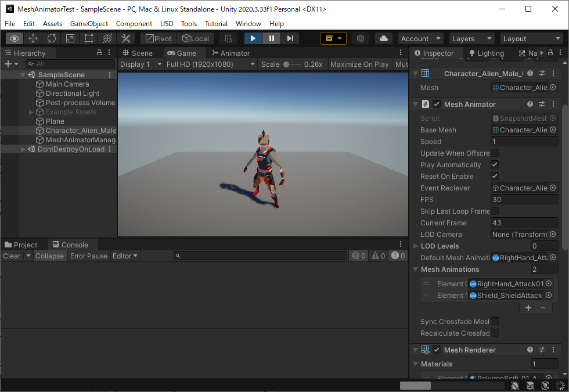
Task: Lock the Hierarchy panel
Action: coord(99,53)
